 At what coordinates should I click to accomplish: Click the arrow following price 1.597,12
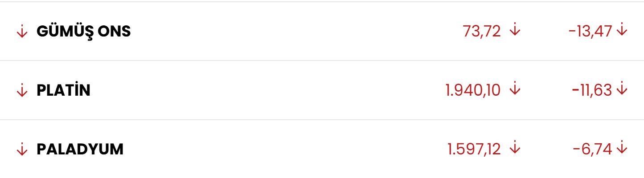pyautogui.click(x=515, y=149)
